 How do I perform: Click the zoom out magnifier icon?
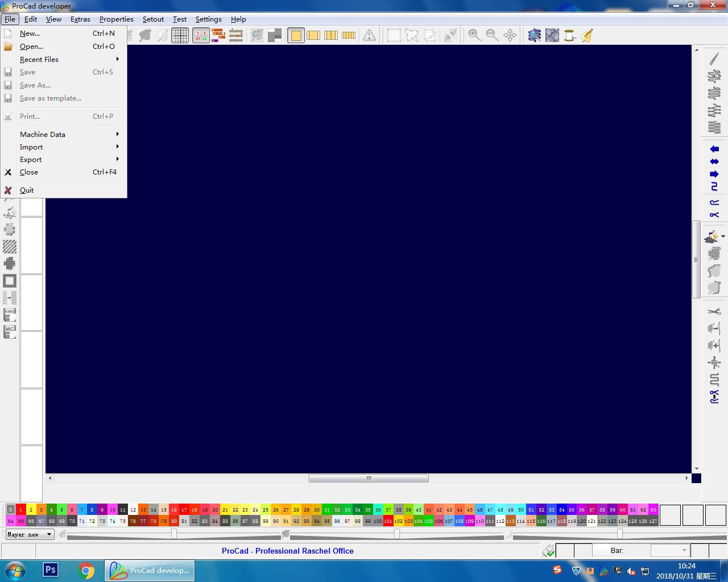point(493,35)
